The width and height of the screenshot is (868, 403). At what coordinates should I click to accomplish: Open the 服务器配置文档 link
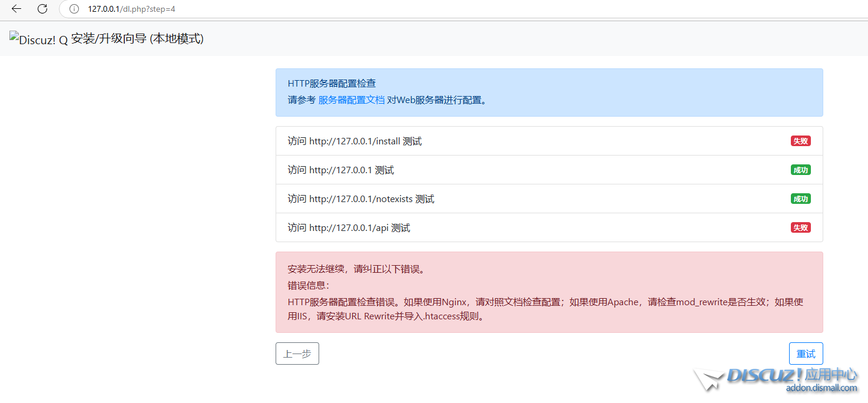(x=351, y=100)
